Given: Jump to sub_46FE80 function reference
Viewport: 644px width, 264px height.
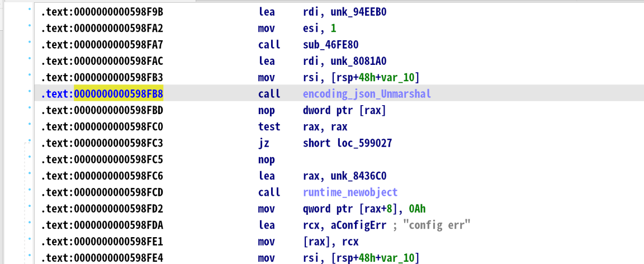Looking at the screenshot, I should (327, 45).
